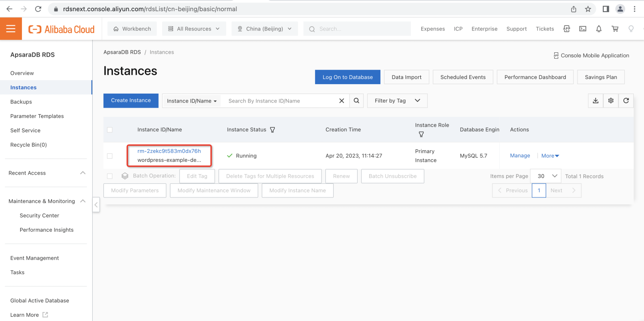Screen dimensions: 644x321
Task: Clear the search box with the X icon
Action: pyautogui.click(x=341, y=100)
